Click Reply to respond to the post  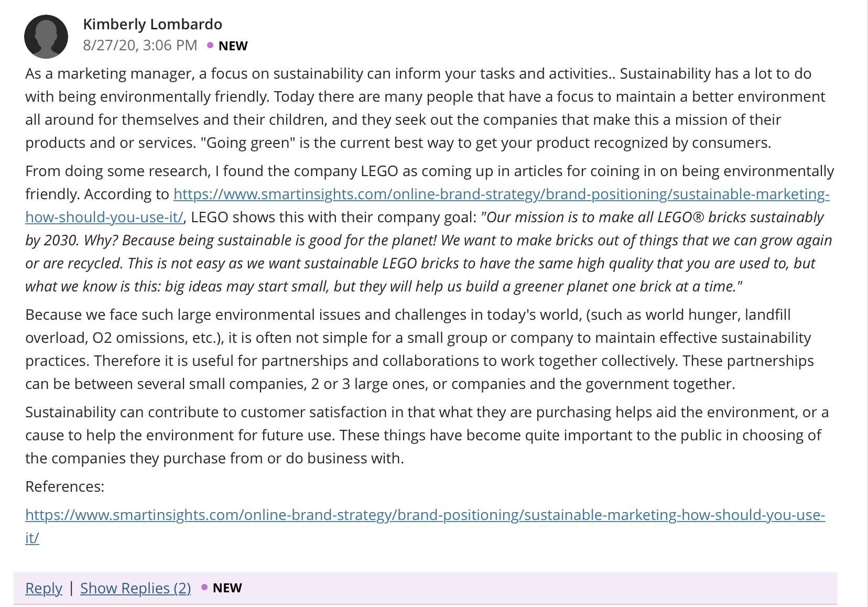click(44, 588)
